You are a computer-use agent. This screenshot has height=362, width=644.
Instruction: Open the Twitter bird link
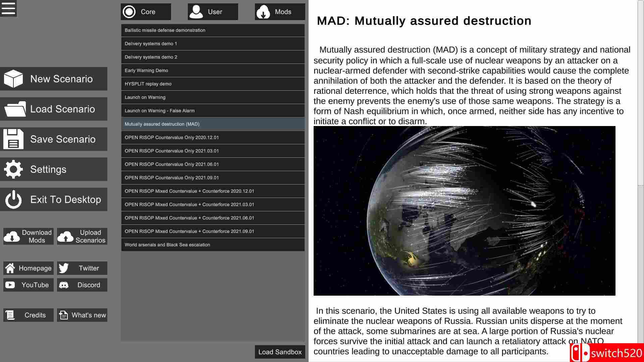coord(64,268)
